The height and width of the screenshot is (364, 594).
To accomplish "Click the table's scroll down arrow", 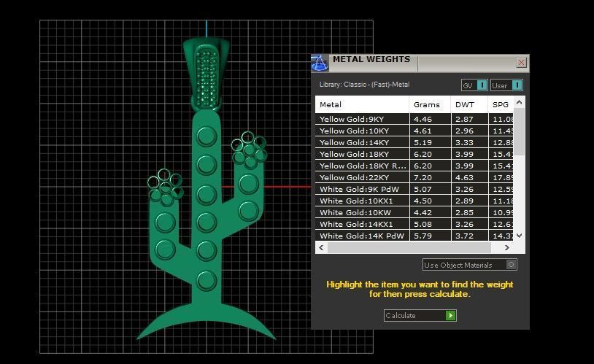I will tap(520, 236).
